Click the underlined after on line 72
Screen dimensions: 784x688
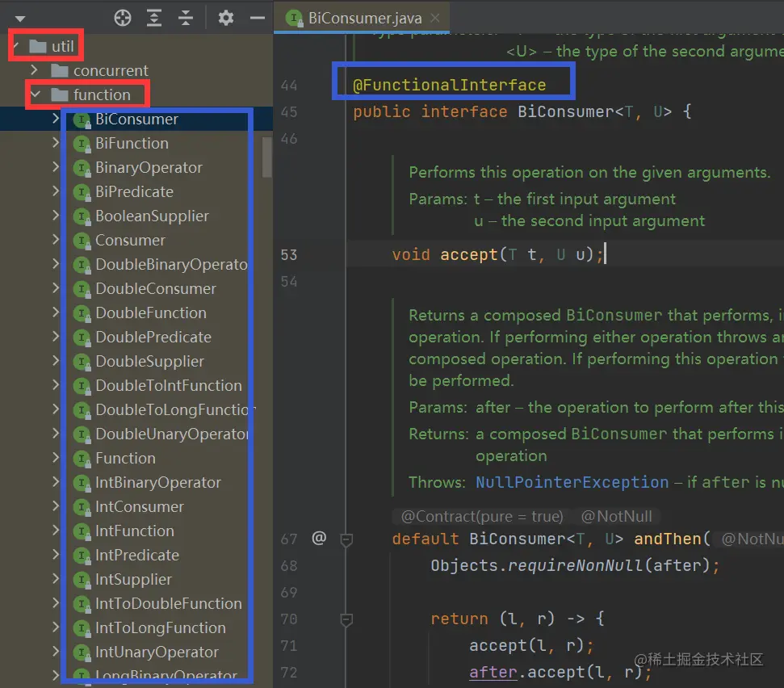coord(493,672)
